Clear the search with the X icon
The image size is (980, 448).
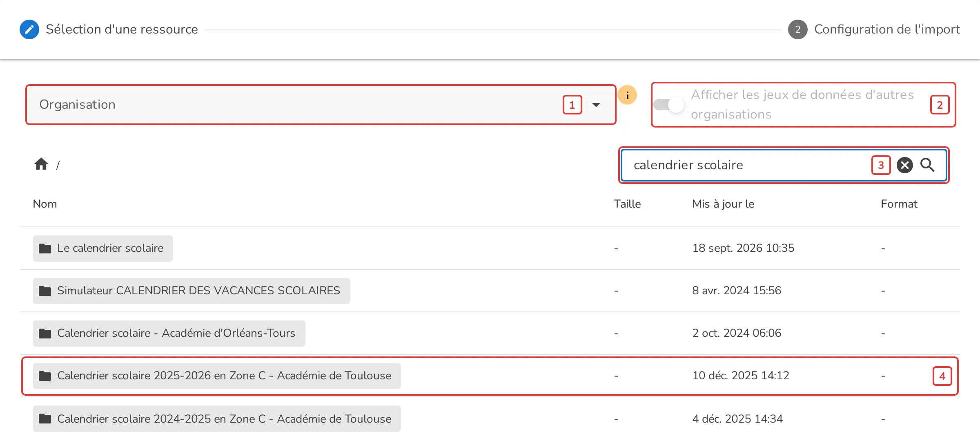tap(904, 165)
